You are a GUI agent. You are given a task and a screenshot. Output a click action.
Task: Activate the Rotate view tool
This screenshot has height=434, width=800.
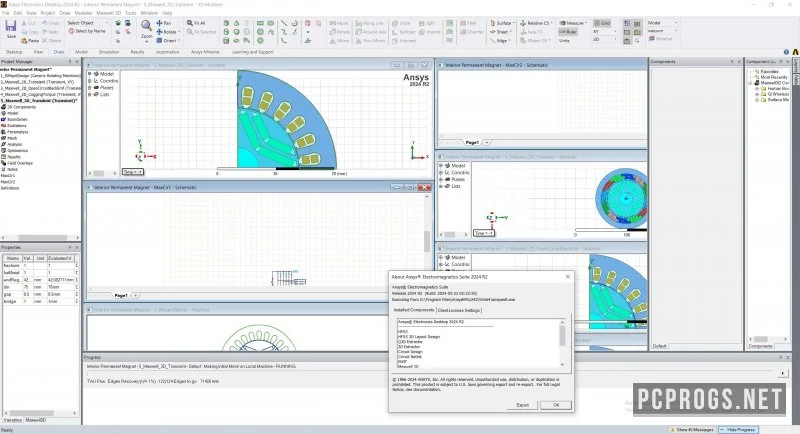coord(167,32)
